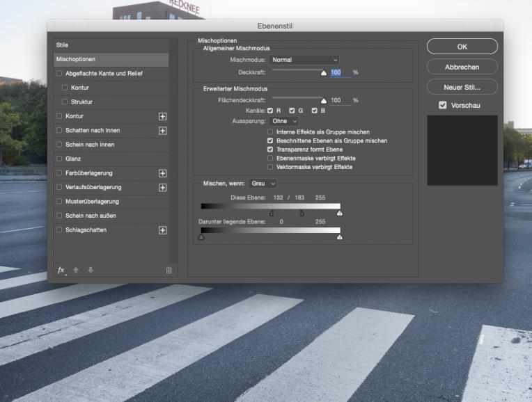
Task: Click Darunter liegende Ebene white handle
Action: pos(340,237)
